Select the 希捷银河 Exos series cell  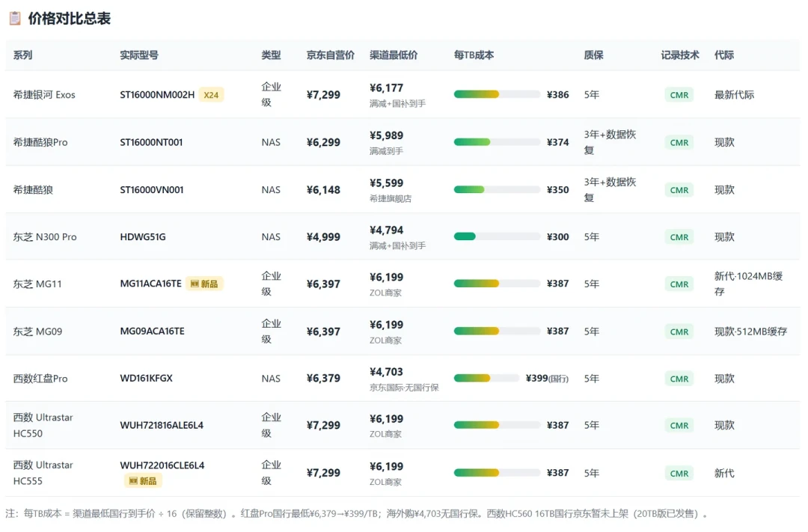point(44,95)
